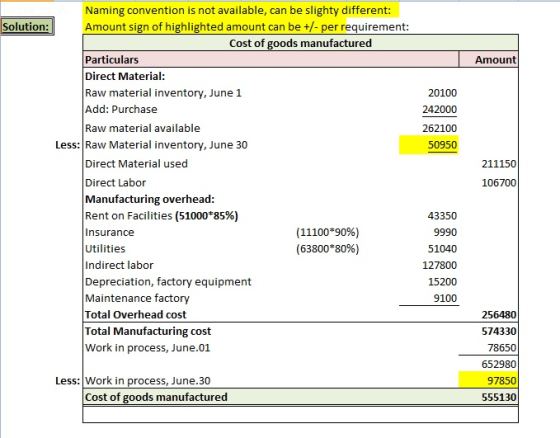Select 'Work in process, June.30' cell
This screenshot has width=560, height=438.
pyautogui.click(x=148, y=380)
